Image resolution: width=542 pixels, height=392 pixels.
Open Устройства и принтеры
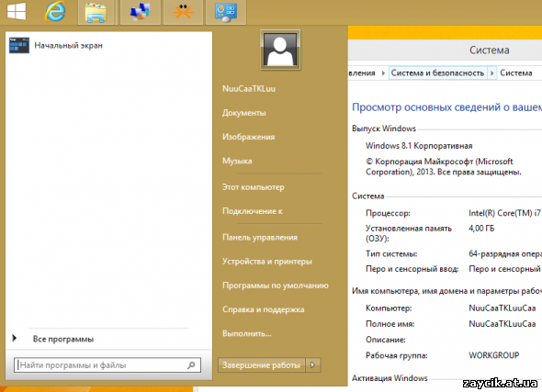tap(266, 262)
